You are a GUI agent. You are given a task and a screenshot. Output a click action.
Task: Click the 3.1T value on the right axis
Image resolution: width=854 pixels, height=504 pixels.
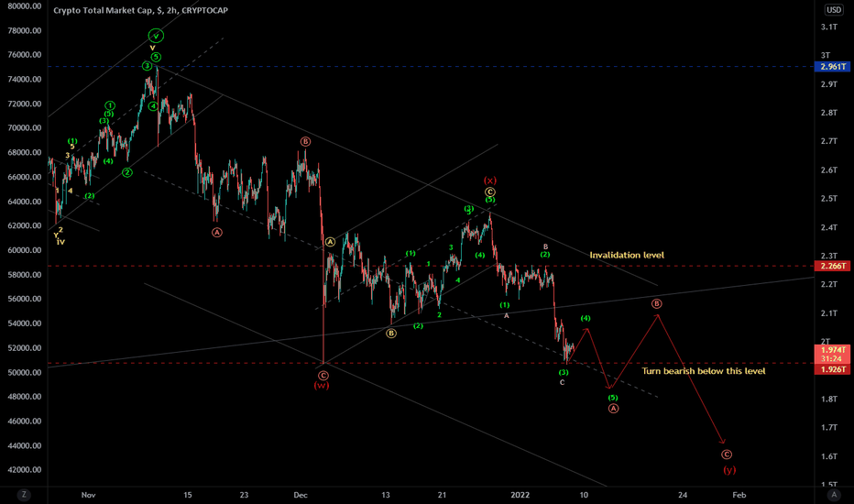tap(829, 27)
